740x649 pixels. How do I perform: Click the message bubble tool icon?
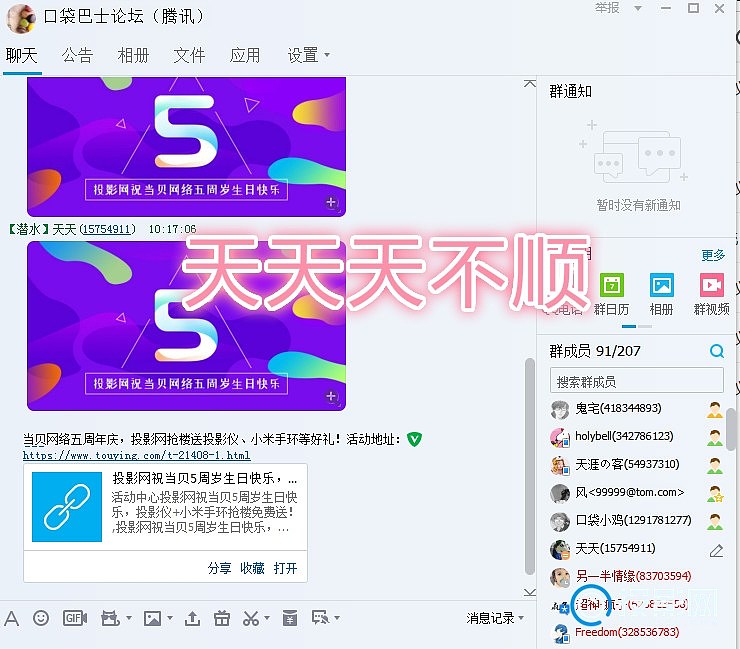tap(320, 618)
